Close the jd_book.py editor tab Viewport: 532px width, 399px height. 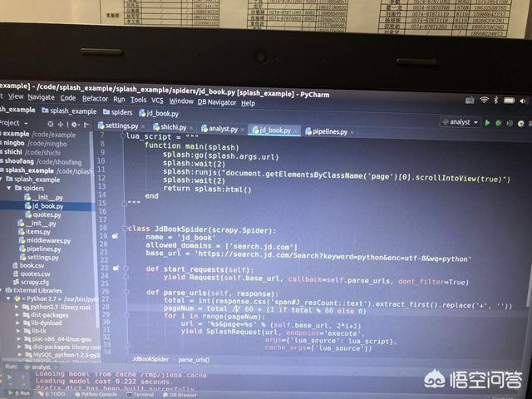296,131
